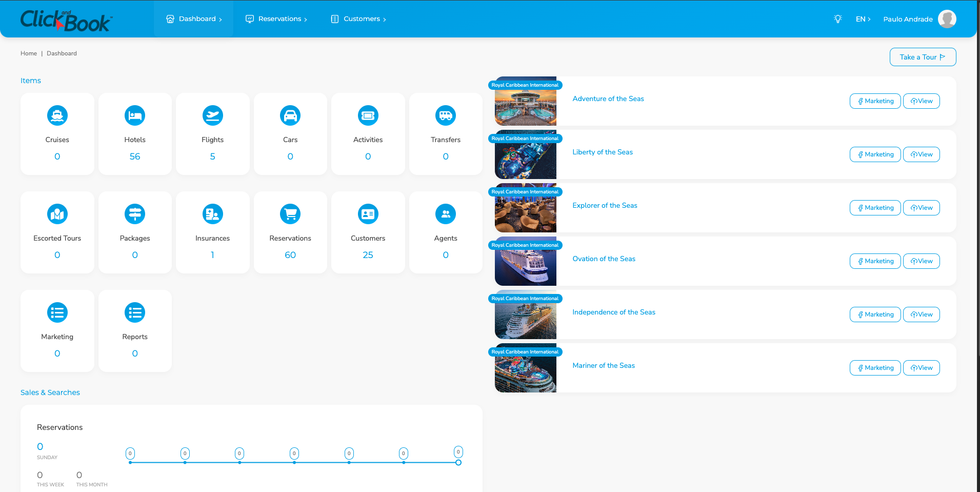Click Marketing for Adventure of the Seas
980x492 pixels.
pos(875,101)
